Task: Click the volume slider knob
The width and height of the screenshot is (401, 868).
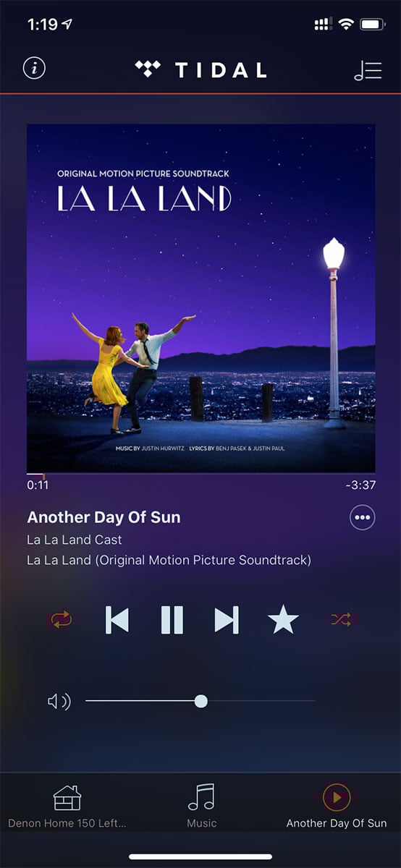Action: (x=201, y=701)
